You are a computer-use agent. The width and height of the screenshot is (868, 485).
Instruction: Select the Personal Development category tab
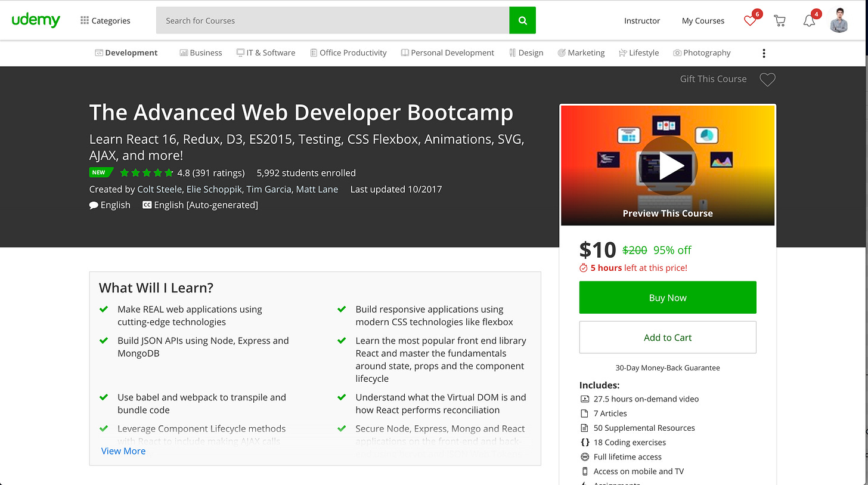(448, 52)
